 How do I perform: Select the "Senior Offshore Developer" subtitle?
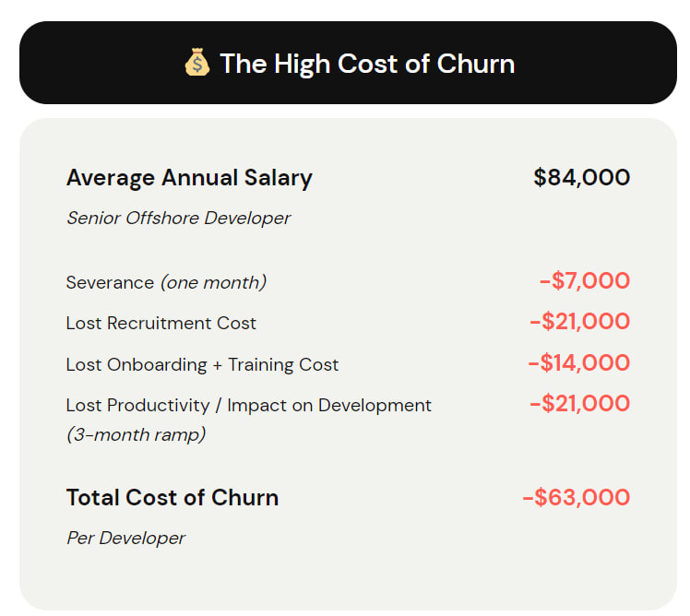(178, 219)
